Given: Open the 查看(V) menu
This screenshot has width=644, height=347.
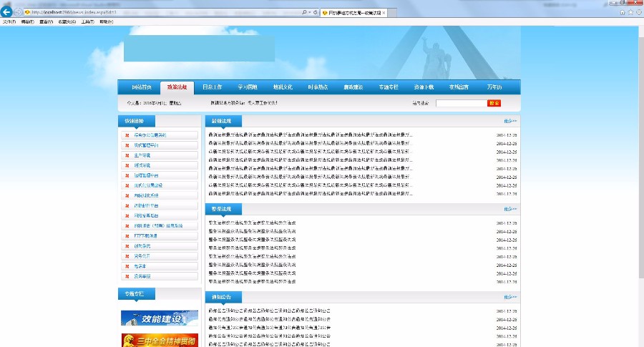Looking at the screenshot, I should point(46,21).
